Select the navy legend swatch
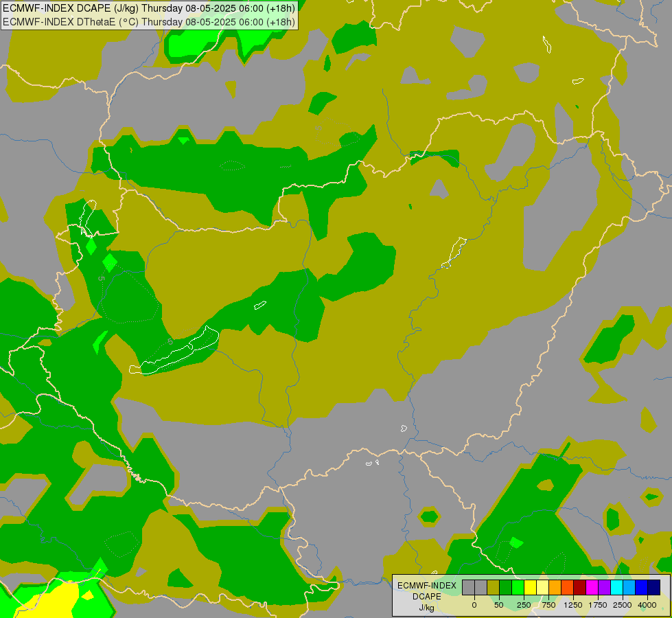Viewport: 672px width, 618px height. (654, 587)
